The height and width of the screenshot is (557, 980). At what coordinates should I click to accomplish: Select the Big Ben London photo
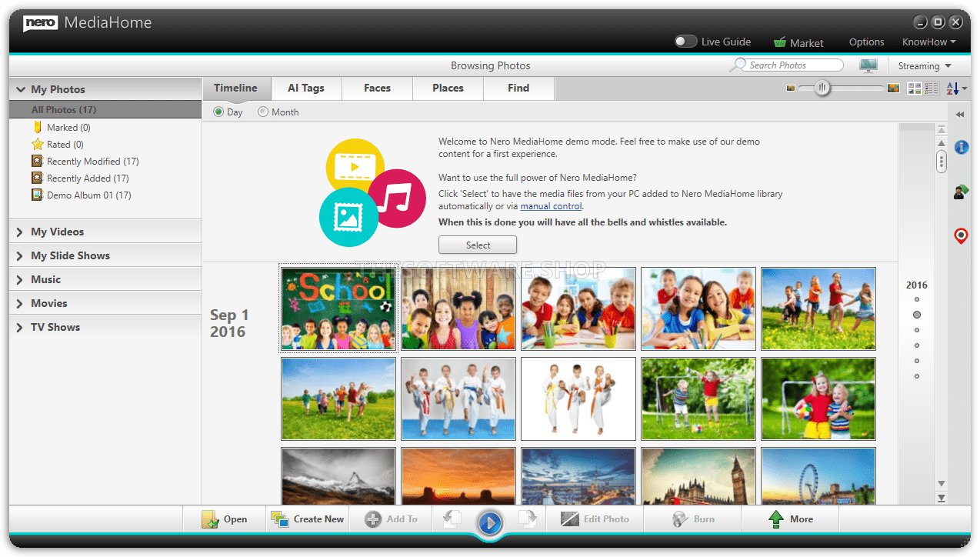(698, 476)
